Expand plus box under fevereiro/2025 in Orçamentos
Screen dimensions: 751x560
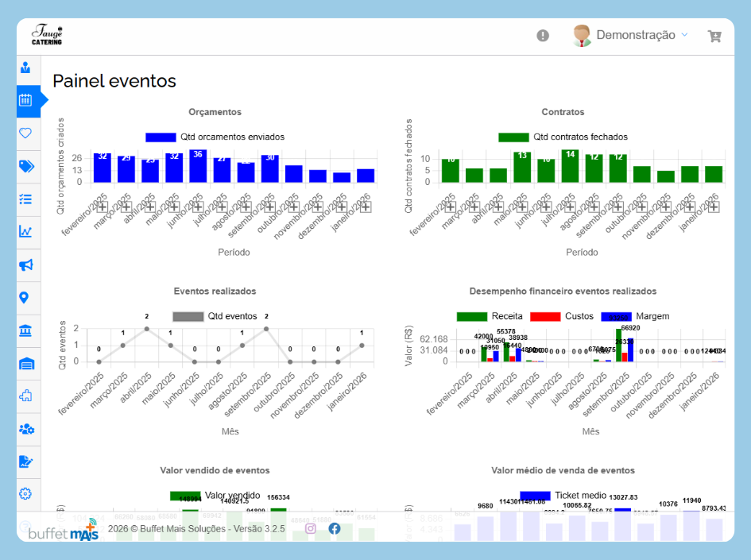pos(102,207)
